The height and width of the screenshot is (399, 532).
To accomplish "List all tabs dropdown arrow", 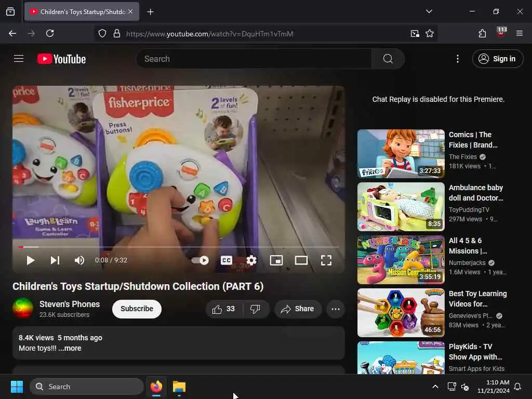I will [x=429, y=11].
